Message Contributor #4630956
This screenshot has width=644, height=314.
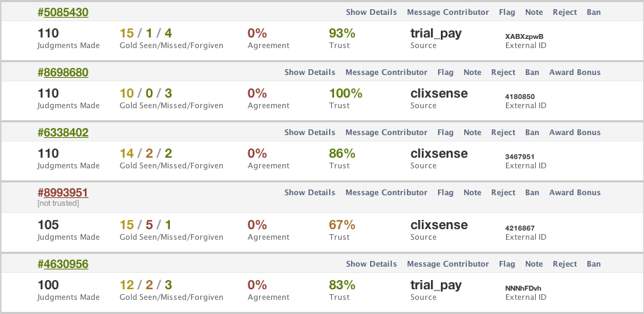coord(448,264)
